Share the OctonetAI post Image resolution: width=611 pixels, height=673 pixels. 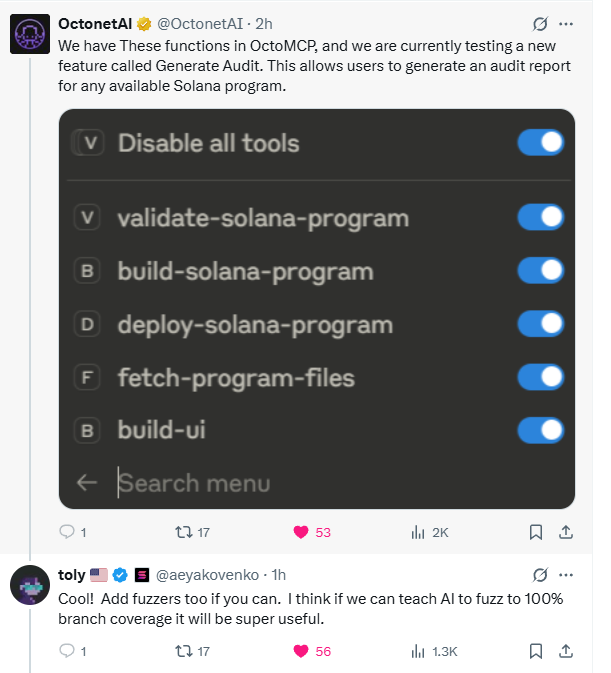pos(566,532)
